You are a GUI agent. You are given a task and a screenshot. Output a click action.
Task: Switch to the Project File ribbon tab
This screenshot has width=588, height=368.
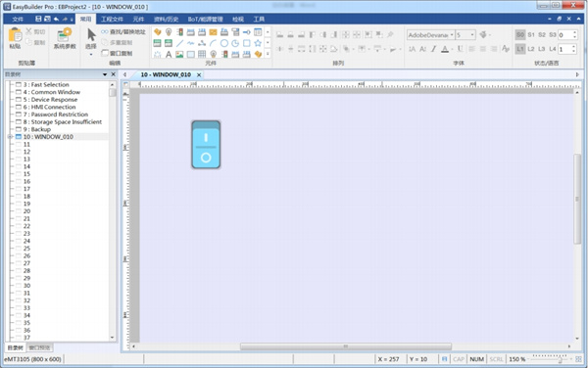point(112,20)
